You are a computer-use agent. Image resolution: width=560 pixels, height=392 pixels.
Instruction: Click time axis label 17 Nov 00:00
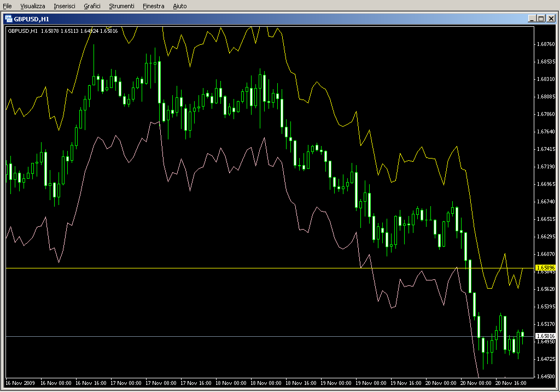[x=126, y=383]
